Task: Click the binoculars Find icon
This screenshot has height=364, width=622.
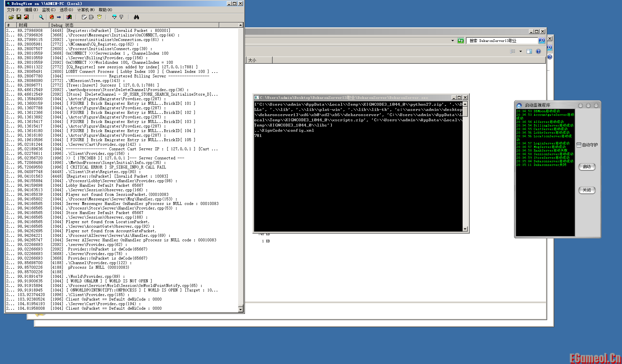Action: pos(136,17)
